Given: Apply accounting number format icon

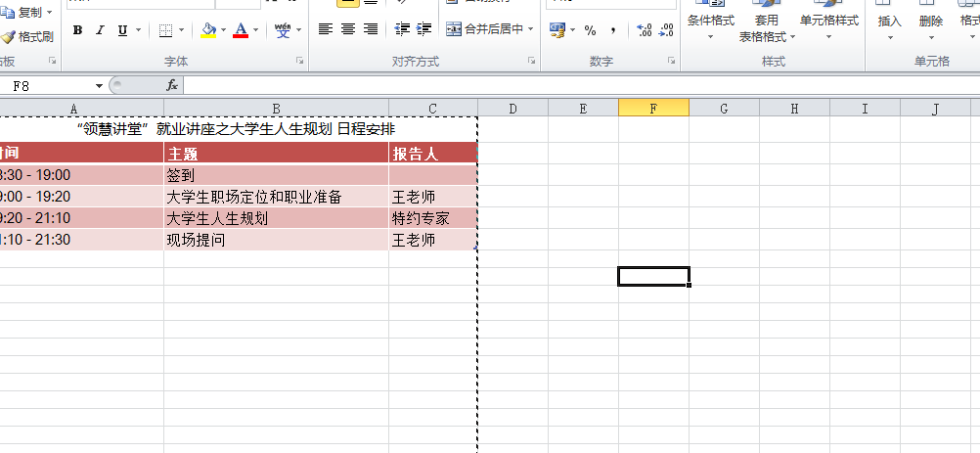Looking at the screenshot, I should pyautogui.click(x=557, y=29).
